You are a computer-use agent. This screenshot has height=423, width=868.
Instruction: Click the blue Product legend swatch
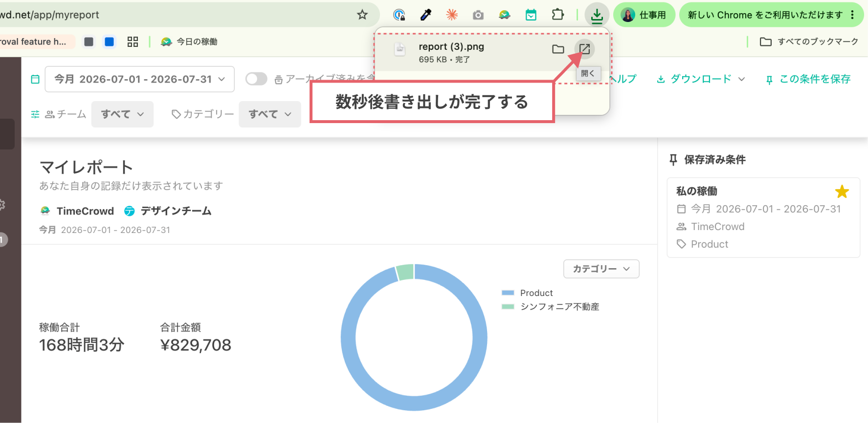(x=508, y=293)
